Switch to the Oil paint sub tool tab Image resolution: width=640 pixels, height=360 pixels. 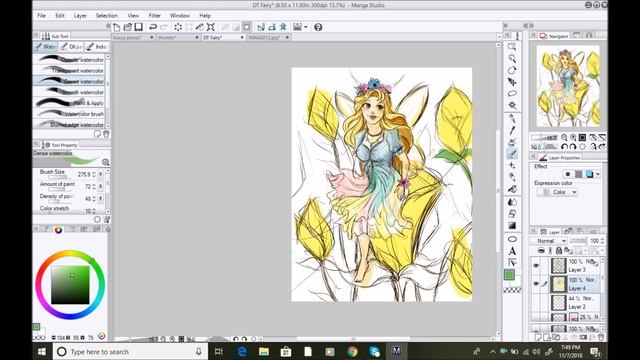pos(71,47)
